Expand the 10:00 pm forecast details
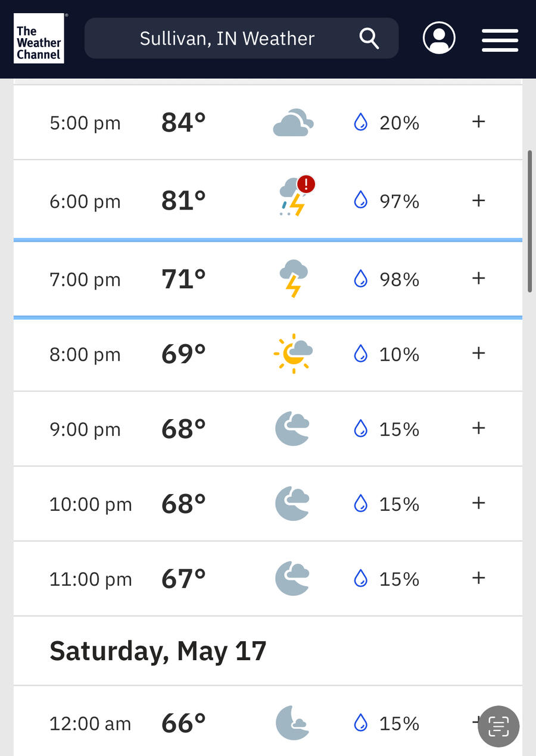Viewport: 536px width, 756px height. [478, 504]
